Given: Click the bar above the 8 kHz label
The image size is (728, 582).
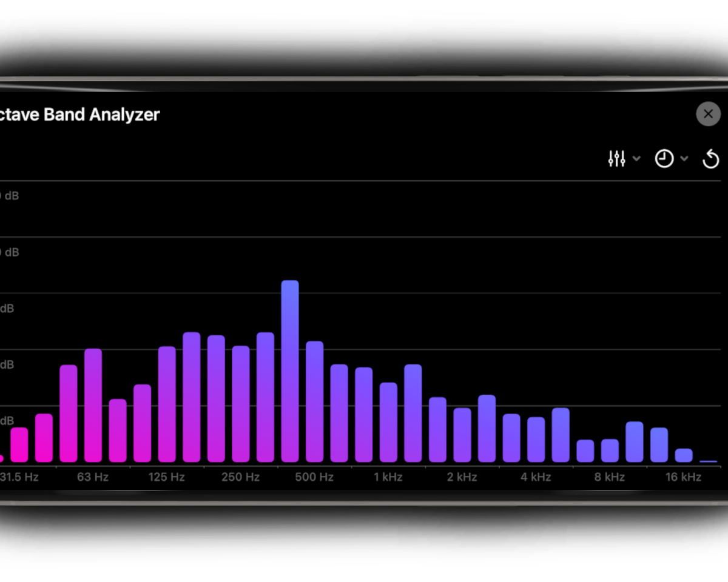Looking at the screenshot, I should 610,450.
